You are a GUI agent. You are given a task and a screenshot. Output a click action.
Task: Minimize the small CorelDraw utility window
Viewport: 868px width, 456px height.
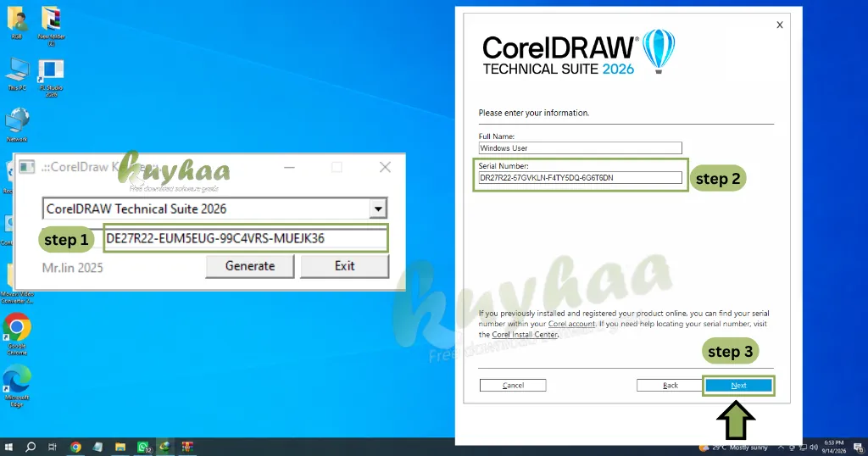point(289,167)
